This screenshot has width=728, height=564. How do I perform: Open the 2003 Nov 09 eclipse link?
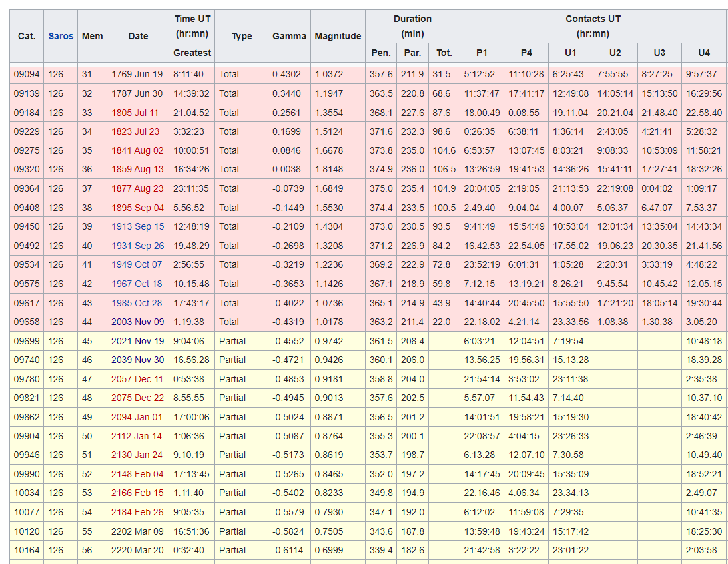137,322
